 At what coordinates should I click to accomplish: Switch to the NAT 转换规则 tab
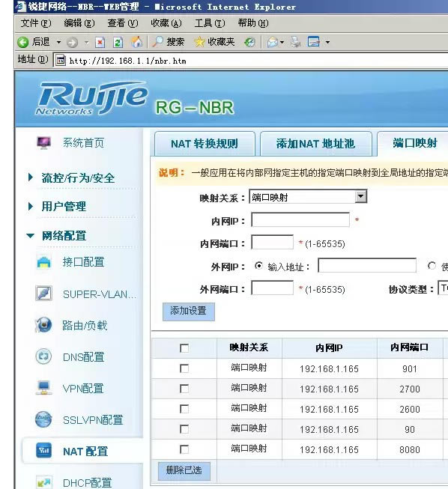coord(205,144)
